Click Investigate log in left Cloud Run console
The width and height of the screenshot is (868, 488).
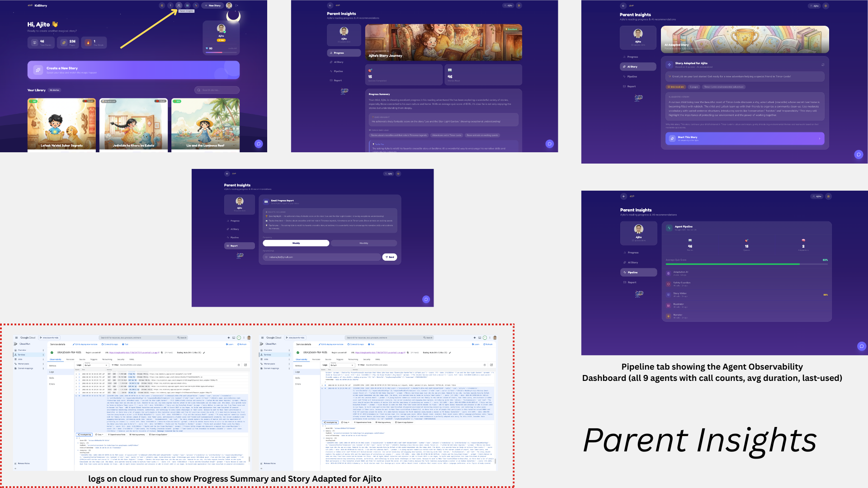(x=84, y=435)
